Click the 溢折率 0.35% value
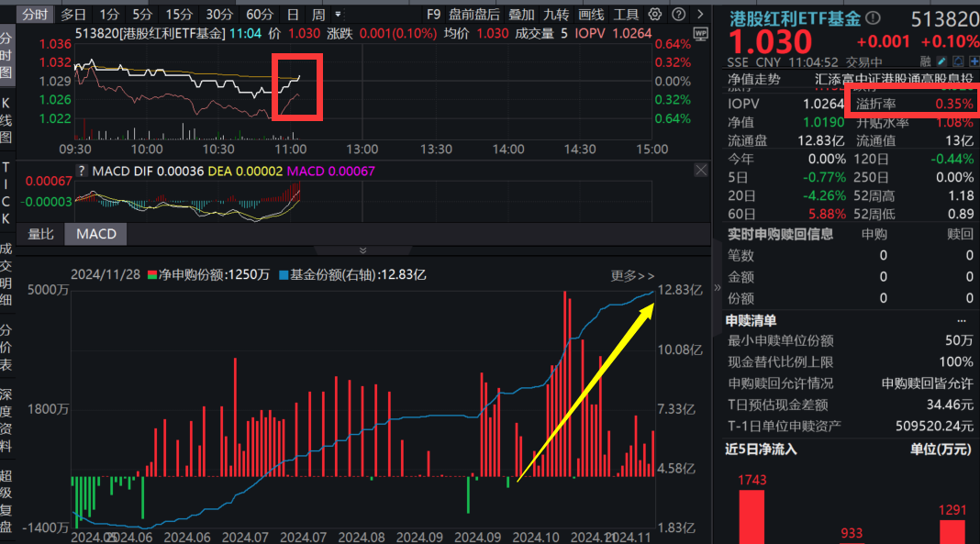Screen dimensions: 980x544 (953, 105)
